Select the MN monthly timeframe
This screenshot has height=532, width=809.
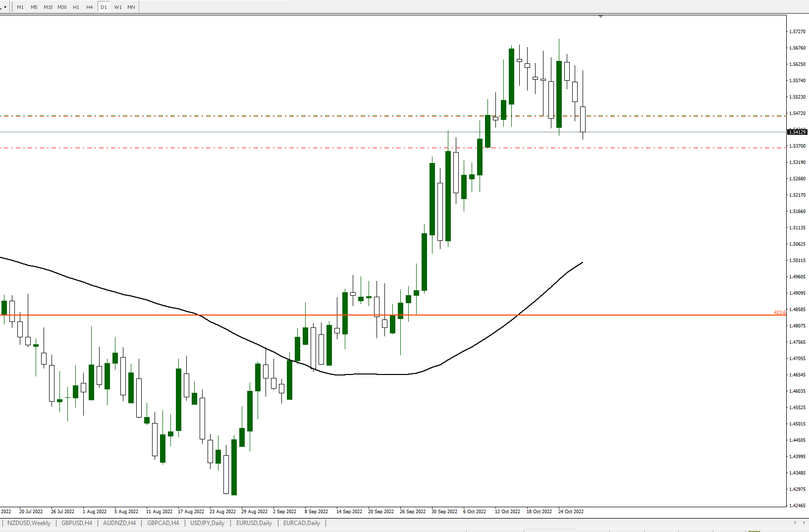(x=131, y=7)
